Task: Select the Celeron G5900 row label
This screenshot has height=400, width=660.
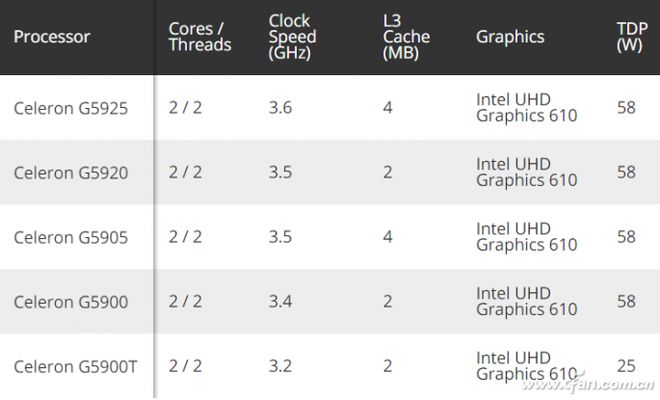Action: point(71,302)
